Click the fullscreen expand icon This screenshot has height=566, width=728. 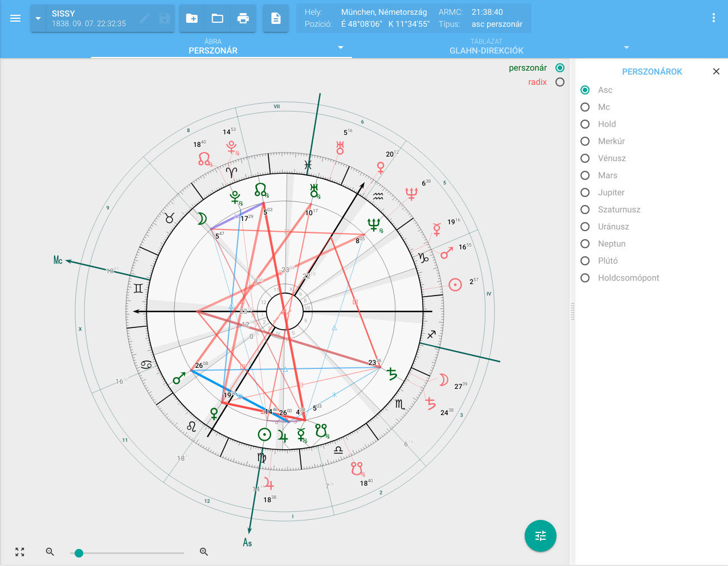coord(20,552)
